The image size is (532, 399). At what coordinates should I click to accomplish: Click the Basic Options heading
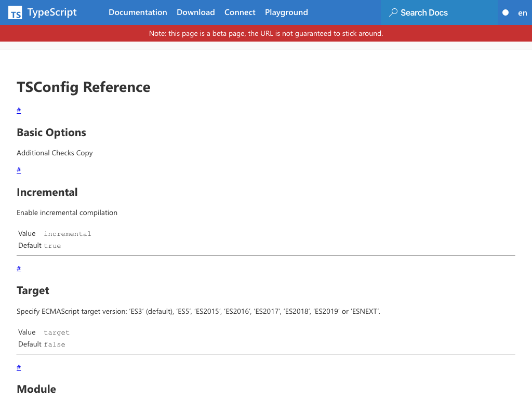51,132
